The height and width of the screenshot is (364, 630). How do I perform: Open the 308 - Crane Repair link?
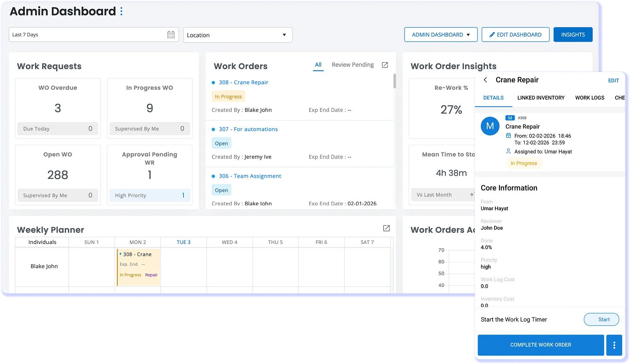[243, 82]
